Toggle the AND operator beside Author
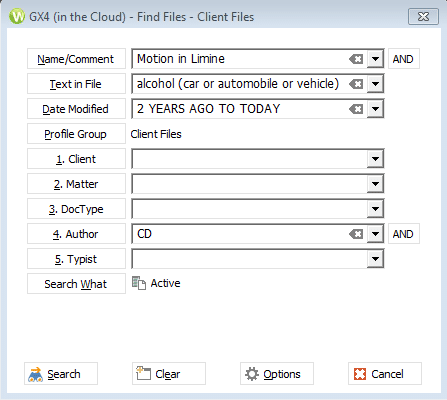 403,234
